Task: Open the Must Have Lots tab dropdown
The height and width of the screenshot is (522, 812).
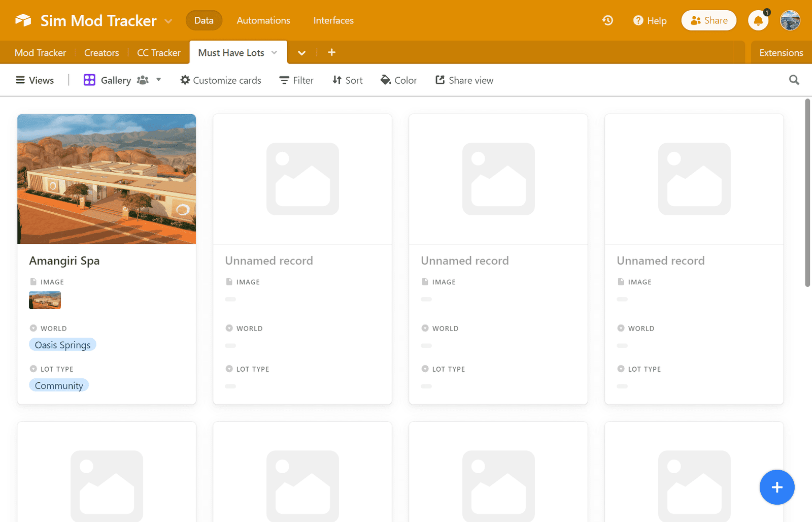Action: tap(275, 53)
